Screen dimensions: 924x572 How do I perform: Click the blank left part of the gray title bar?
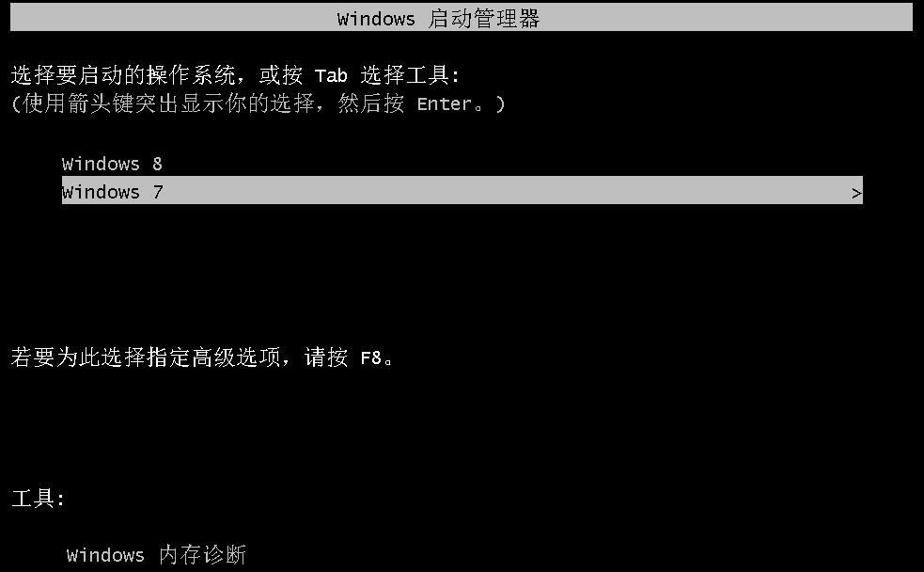coord(171,17)
